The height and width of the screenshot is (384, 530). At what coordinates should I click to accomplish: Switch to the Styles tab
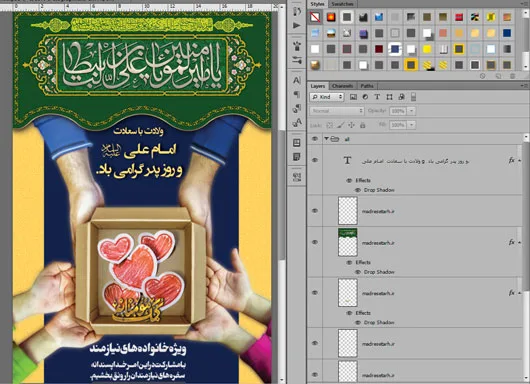pos(317,4)
